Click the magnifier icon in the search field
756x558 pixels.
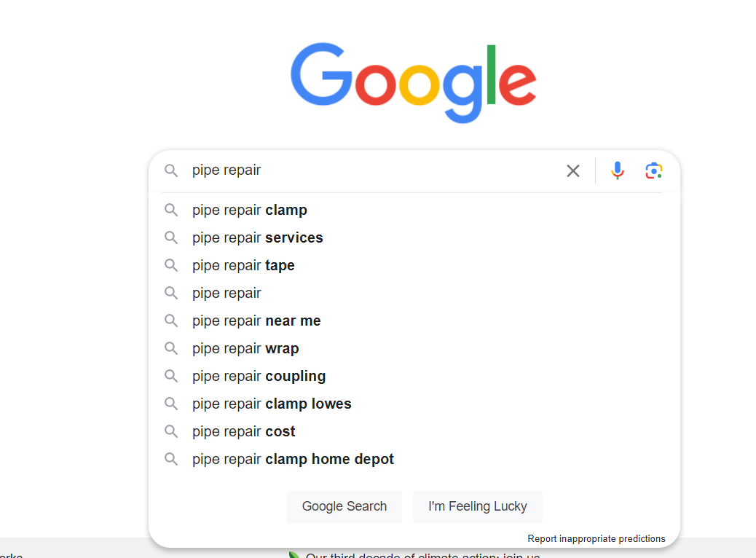click(x=171, y=170)
